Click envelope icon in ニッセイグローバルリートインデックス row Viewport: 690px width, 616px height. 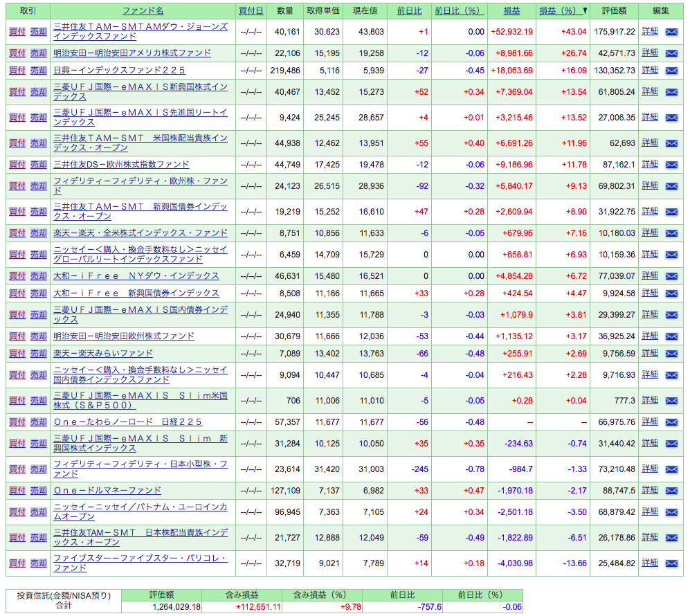671,255
